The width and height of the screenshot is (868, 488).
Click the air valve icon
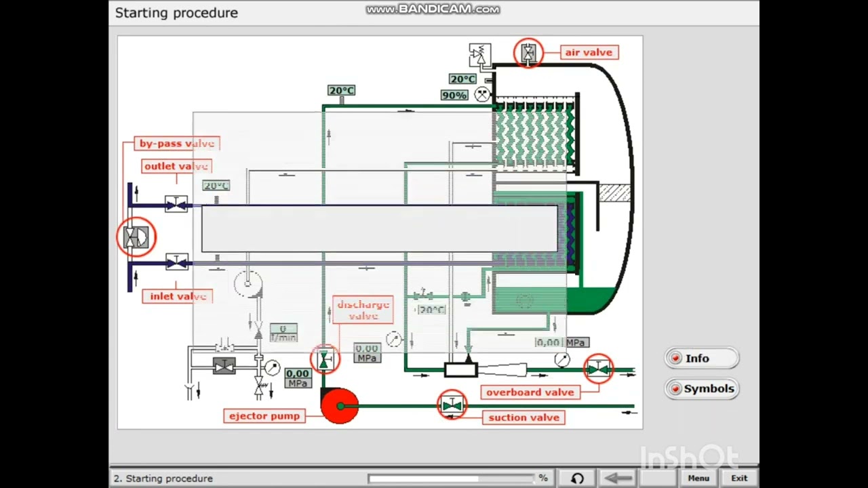pos(528,52)
